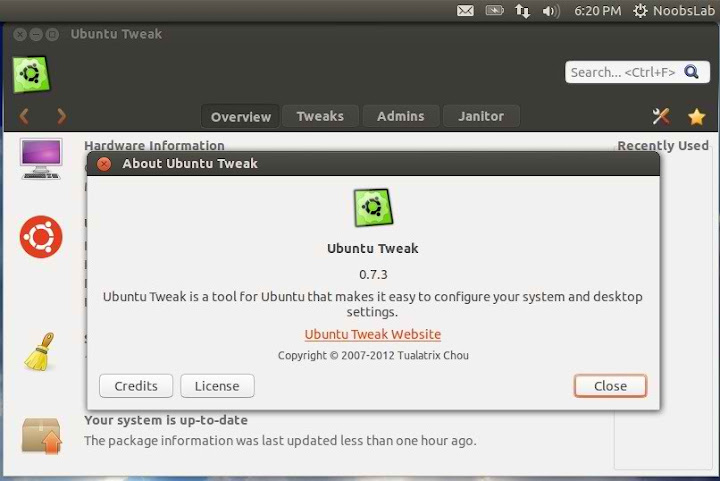Open the battery indicator in top panel
This screenshot has width=720, height=481.
click(495, 10)
